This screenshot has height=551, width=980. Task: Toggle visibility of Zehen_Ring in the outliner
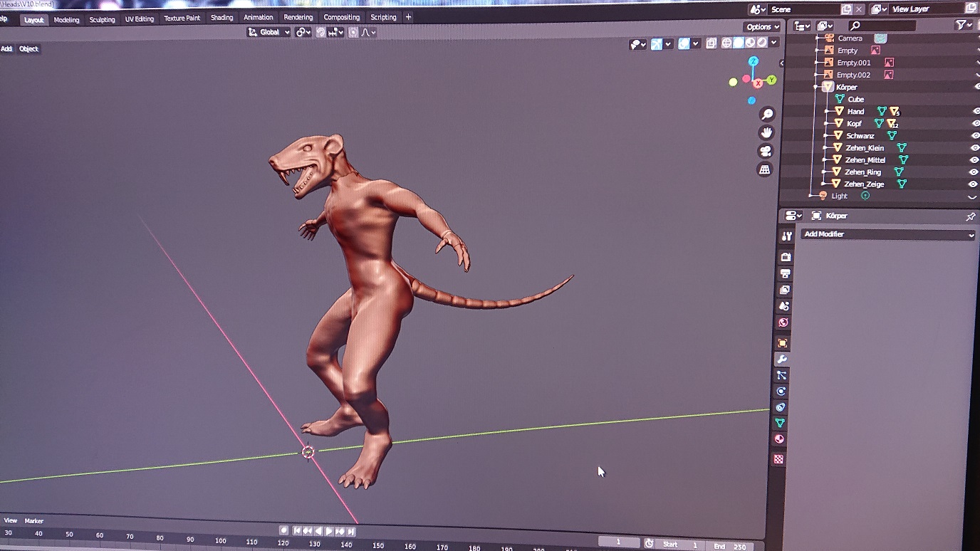click(x=974, y=172)
